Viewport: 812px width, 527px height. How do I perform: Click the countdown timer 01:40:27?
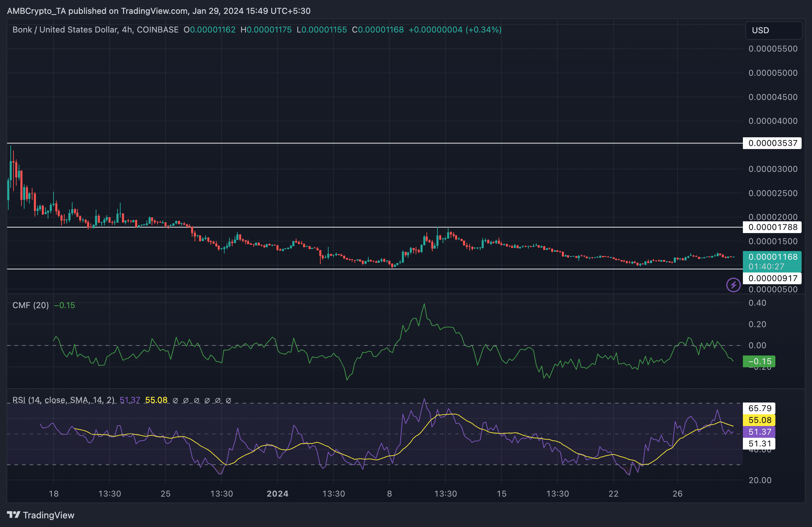point(766,267)
